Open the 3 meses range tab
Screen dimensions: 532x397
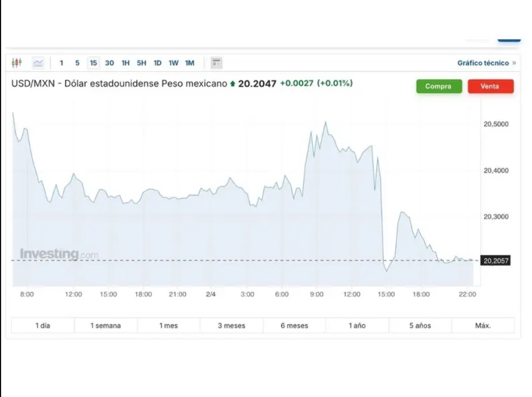coord(232,325)
